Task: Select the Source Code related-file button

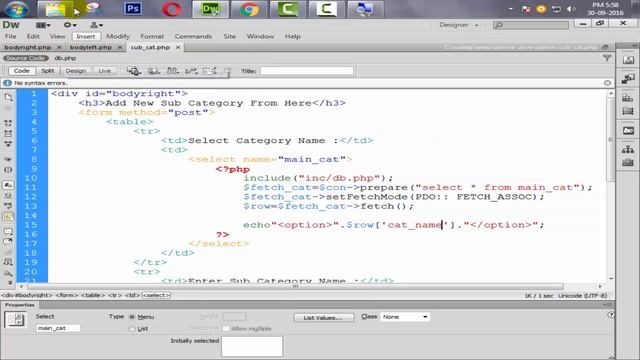Action: (x=26, y=58)
